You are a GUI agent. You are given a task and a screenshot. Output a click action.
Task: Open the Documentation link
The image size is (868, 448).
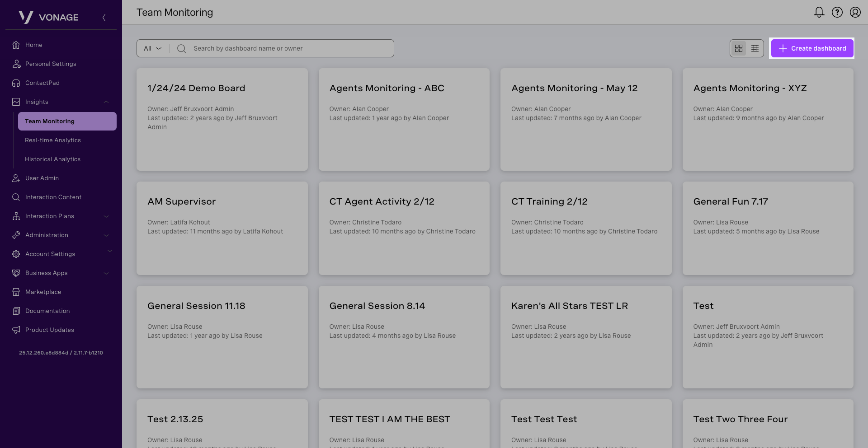click(47, 311)
